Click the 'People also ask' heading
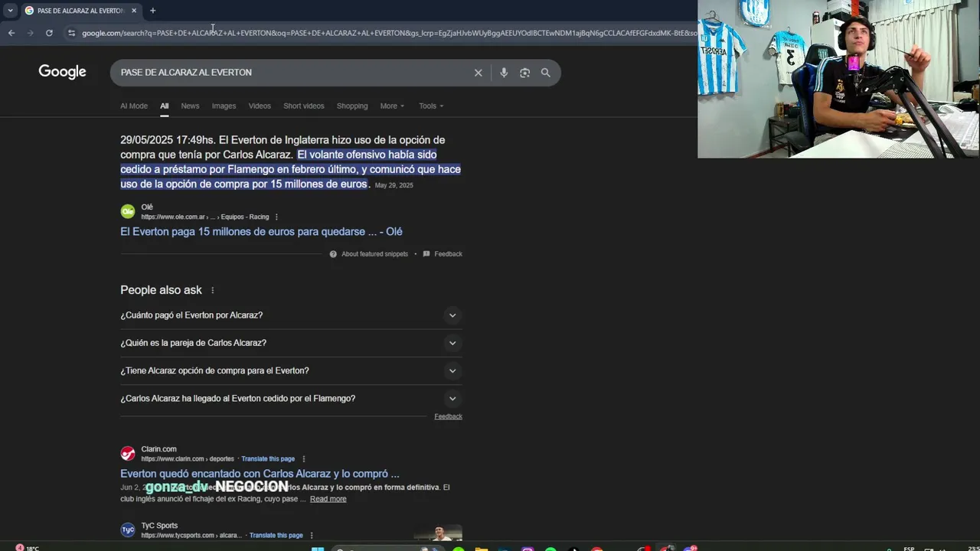980x551 pixels. tap(161, 290)
